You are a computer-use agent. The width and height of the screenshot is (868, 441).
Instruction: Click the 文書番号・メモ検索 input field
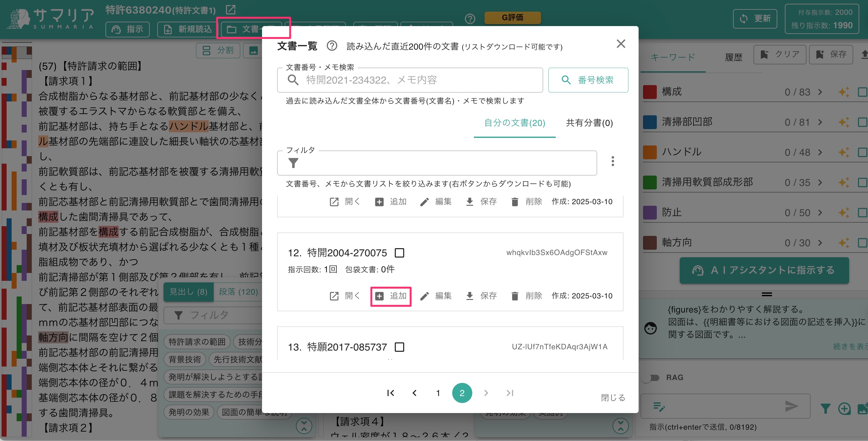click(x=410, y=80)
